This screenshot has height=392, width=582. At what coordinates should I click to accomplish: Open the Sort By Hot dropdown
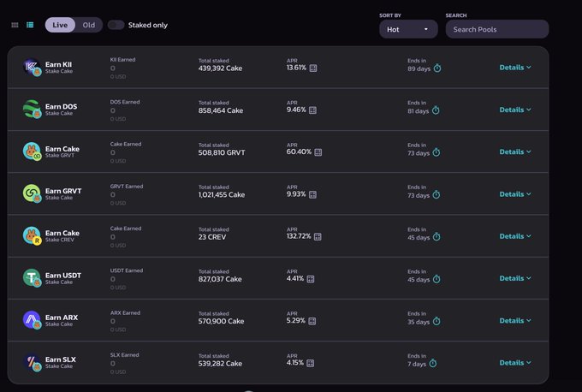click(408, 29)
